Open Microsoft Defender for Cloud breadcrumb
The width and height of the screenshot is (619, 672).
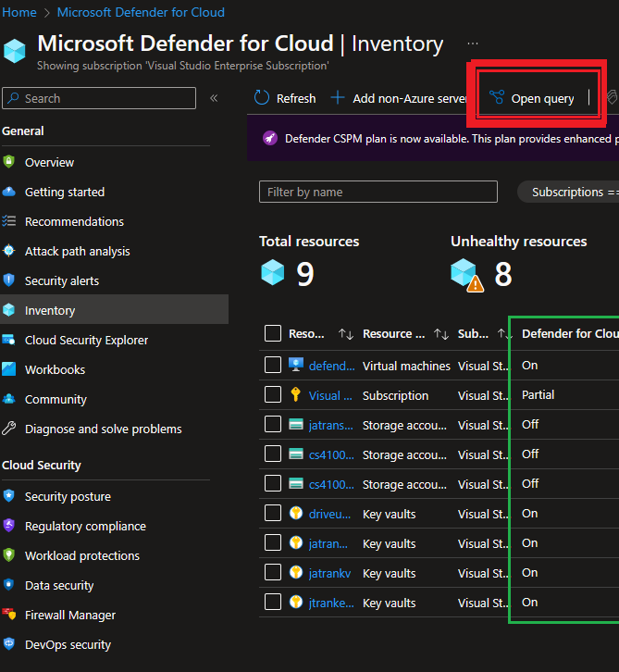[141, 12]
